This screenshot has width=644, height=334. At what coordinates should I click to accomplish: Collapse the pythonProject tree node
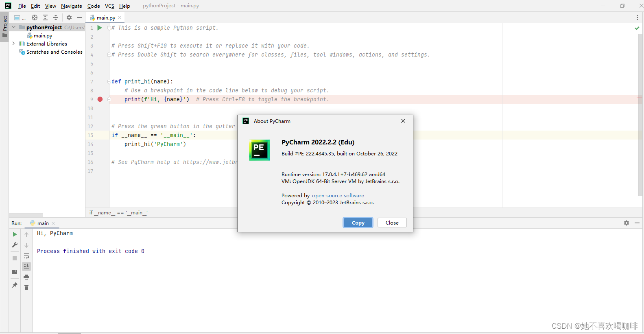13,27
